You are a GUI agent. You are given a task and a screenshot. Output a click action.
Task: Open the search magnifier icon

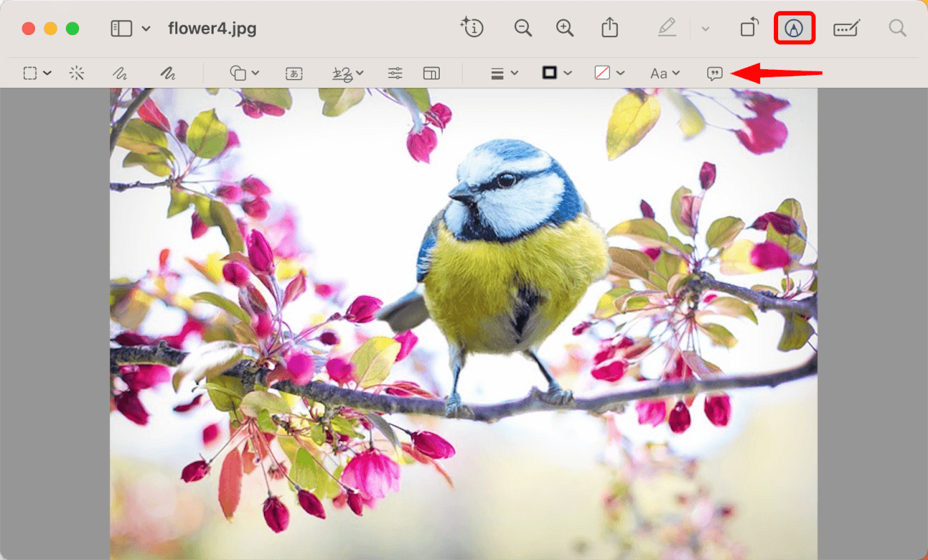pos(897,28)
